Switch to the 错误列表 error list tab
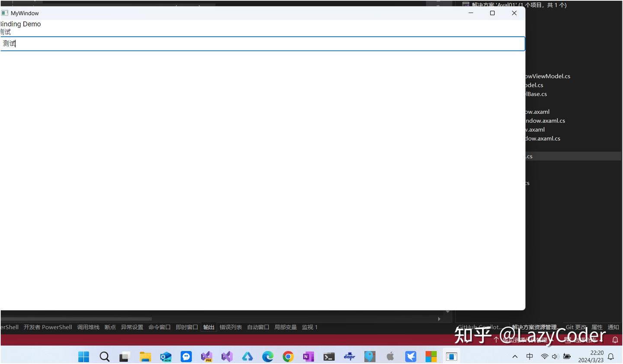The height and width of the screenshot is (364, 623). [x=231, y=327]
